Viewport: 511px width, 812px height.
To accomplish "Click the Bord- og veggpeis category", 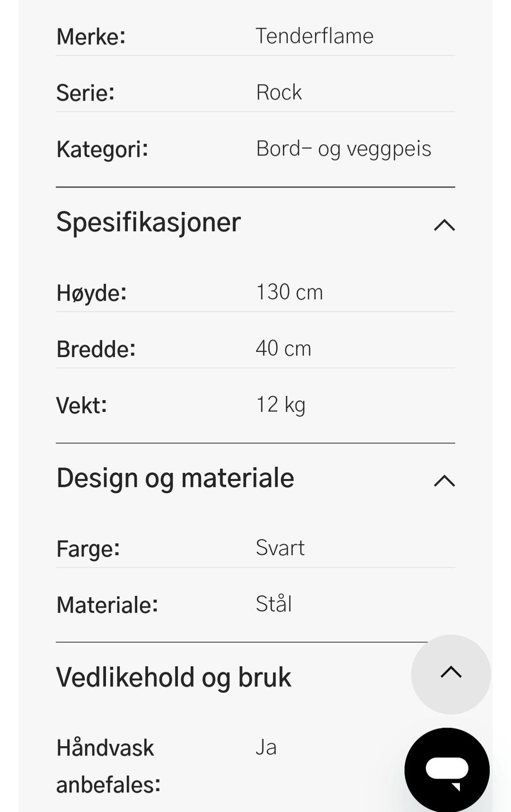I will [343, 149].
